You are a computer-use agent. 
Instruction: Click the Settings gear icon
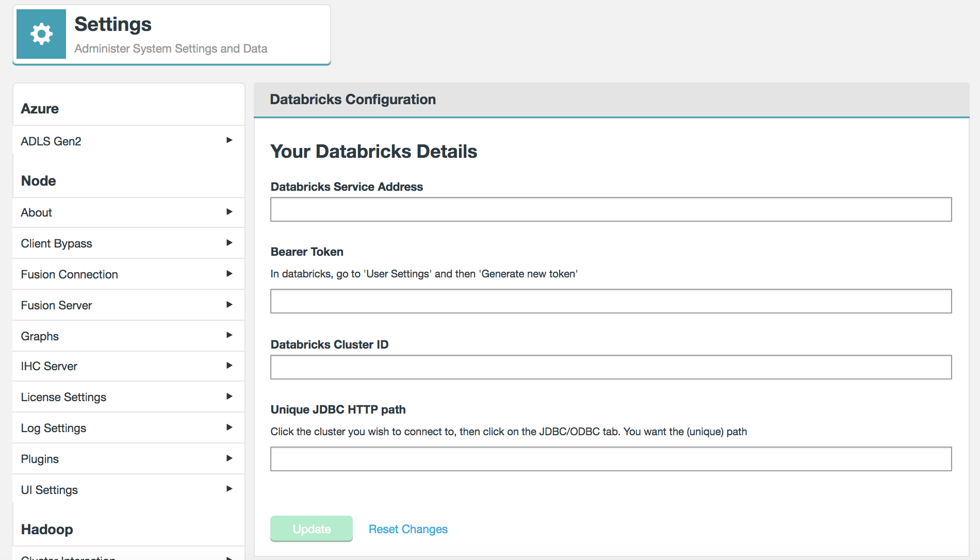click(41, 34)
